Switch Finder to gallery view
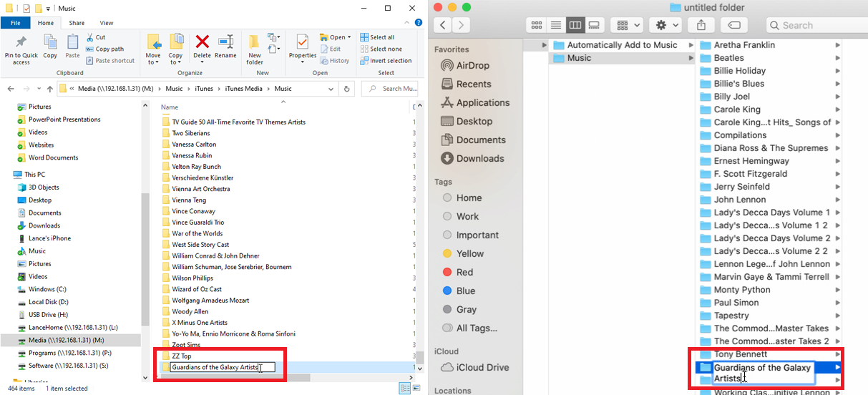 pyautogui.click(x=594, y=25)
